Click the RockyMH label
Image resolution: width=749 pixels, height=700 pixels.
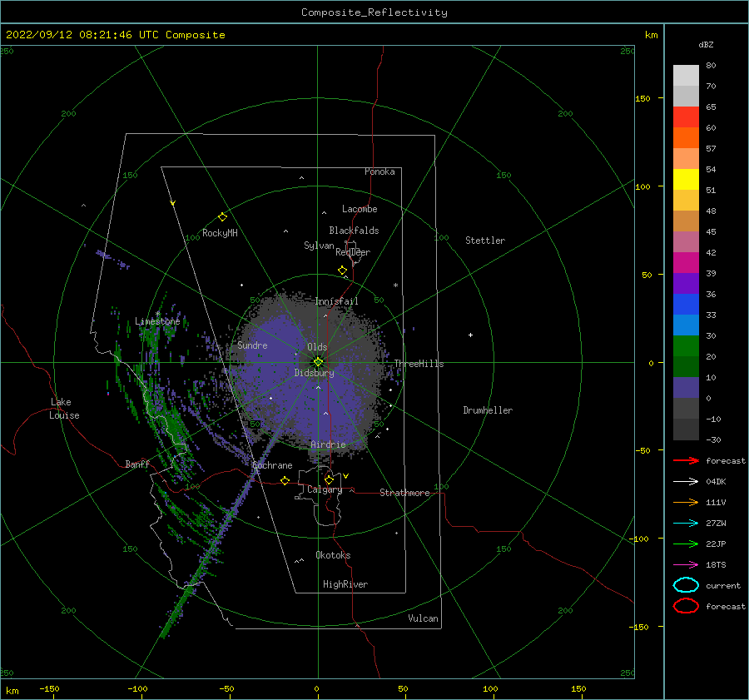click(x=220, y=233)
